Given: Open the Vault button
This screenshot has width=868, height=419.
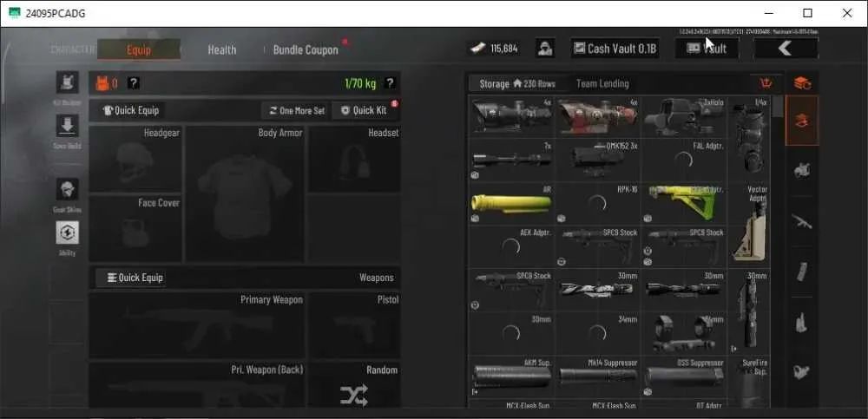Looking at the screenshot, I should pyautogui.click(x=707, y=49).
